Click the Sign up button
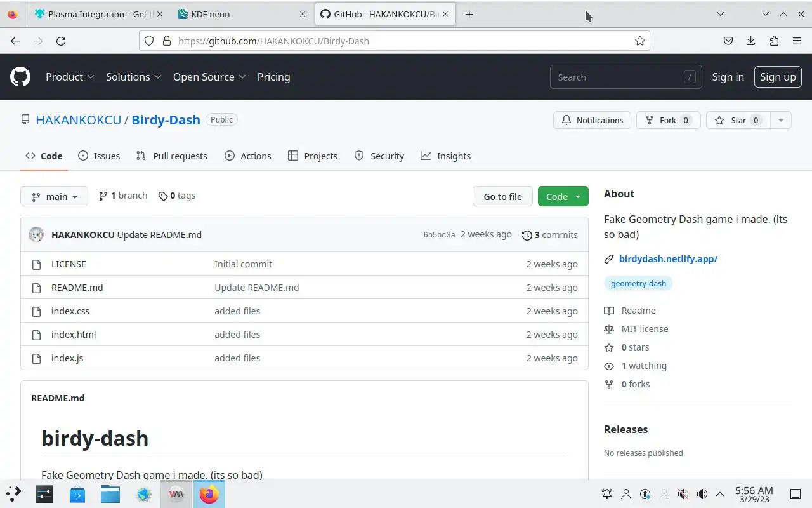 coord(778,77)
